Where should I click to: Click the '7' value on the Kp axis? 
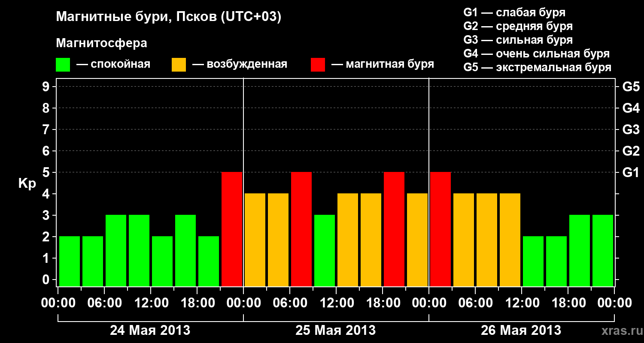click(47, 129)
